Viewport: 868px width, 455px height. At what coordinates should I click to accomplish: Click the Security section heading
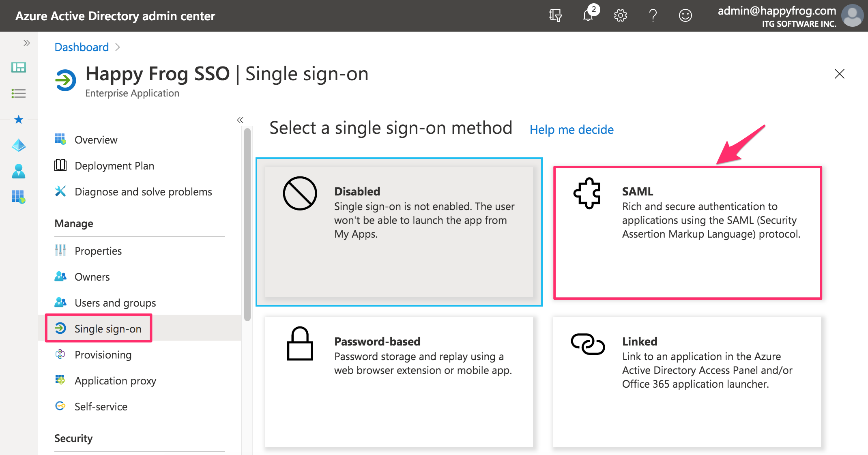(73, 438)
